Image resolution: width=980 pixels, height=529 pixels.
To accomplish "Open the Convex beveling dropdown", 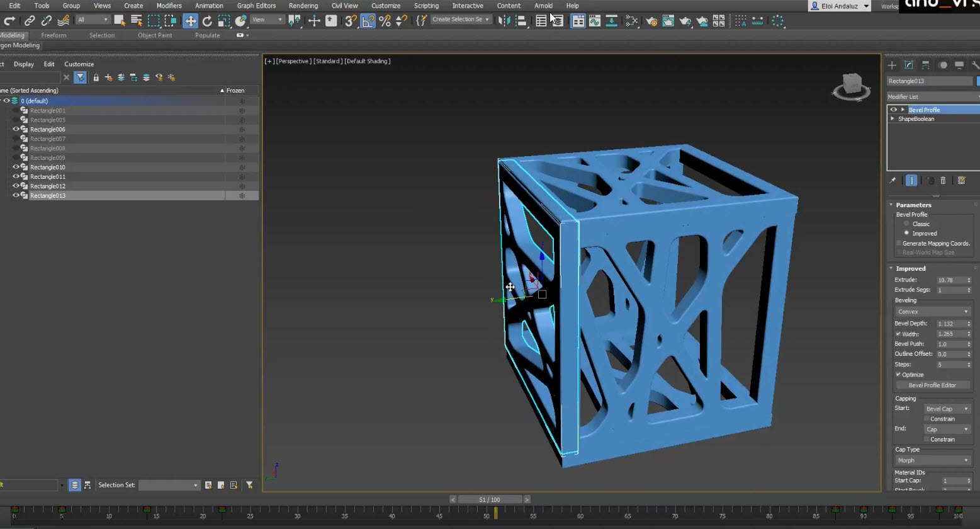I will [x=932, y=312].
